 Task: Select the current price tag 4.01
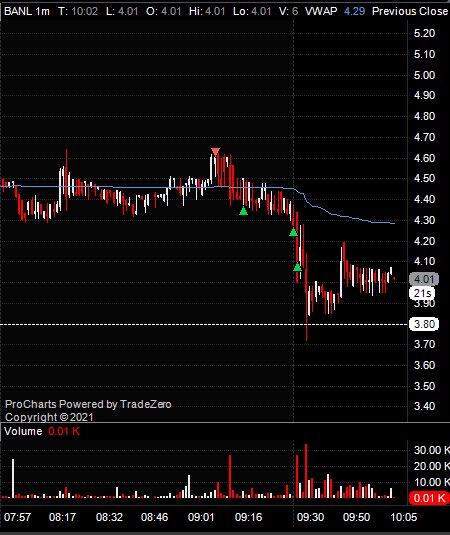(424, 279)
